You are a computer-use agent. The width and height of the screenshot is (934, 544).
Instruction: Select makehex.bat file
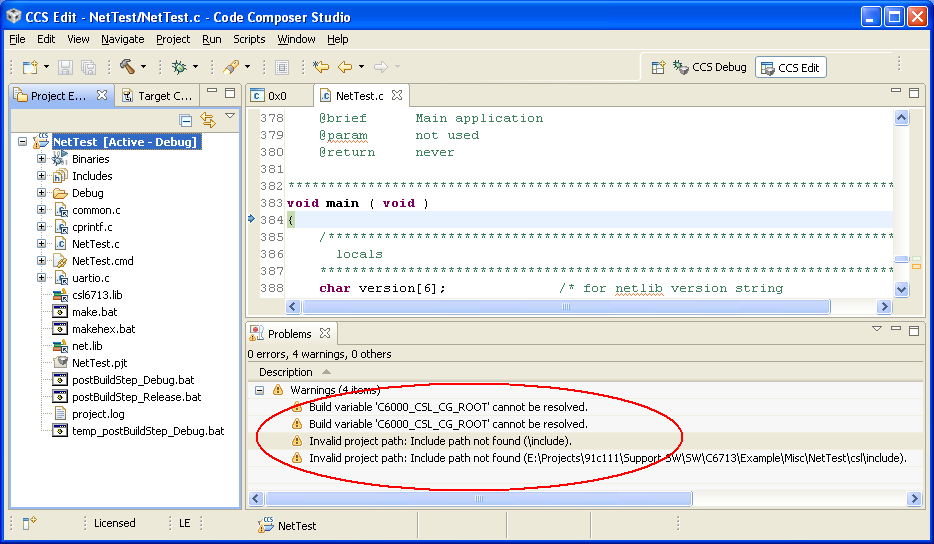click(x=104, y=329)
